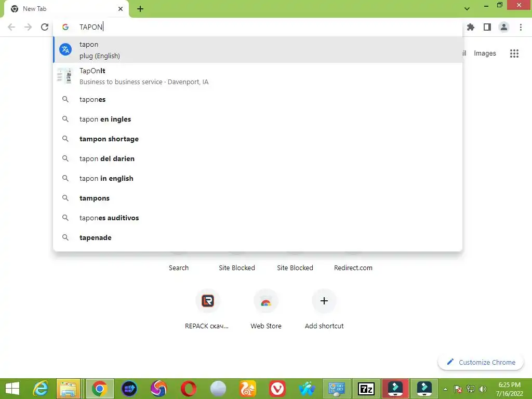Choose the tapones auditivos suggestion
This screenshot has height=399, width=532.
pyautogui.click(x=258, y=218)
